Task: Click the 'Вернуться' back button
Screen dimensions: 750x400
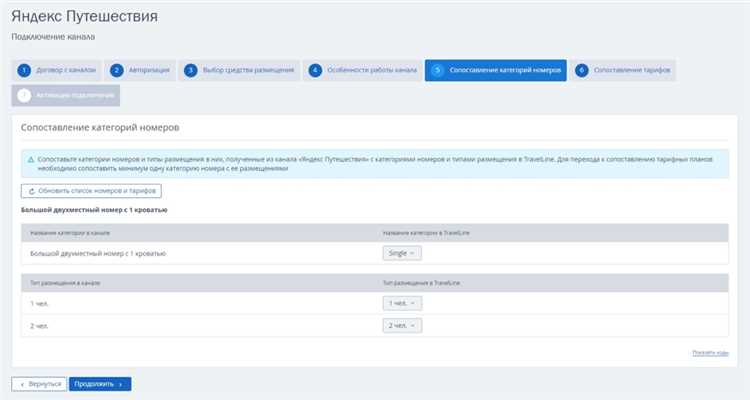Action: (x=39, y=384)
